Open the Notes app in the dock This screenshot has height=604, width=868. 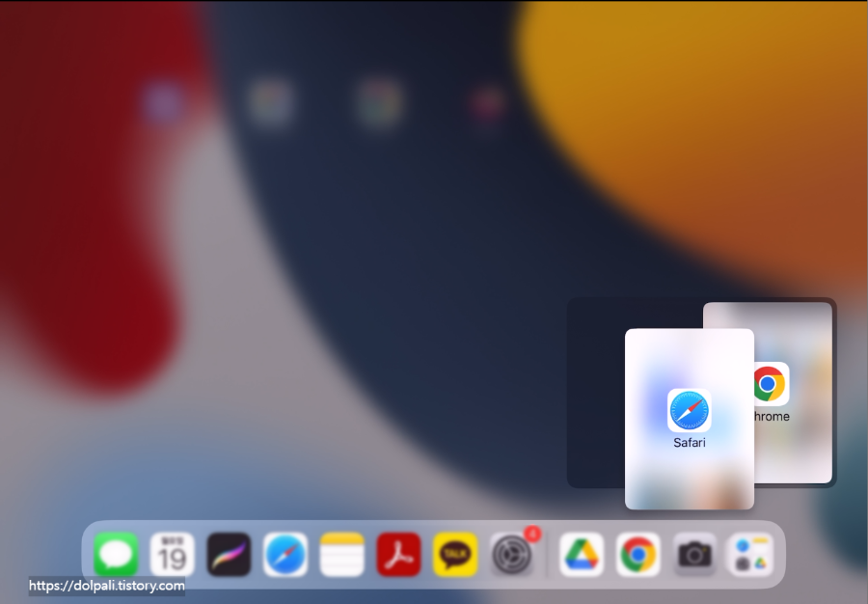pyautogui.click(x=342, y=554)
